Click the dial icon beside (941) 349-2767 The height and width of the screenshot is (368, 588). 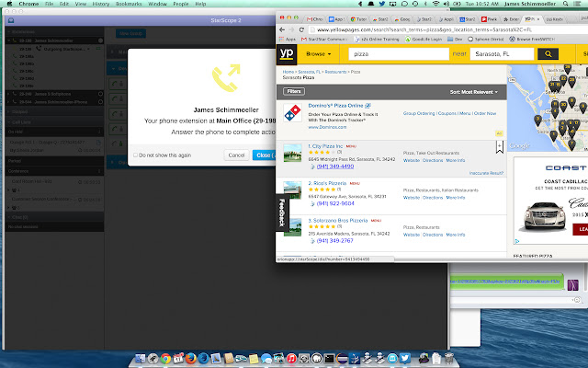click(312, 241)
